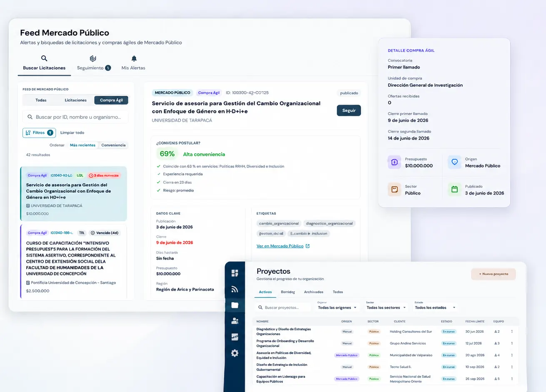
Task: Click the Mercado Público badge in Capacitación en Liderazgo row
Action: pyautogui.click(x=347, y=379)
